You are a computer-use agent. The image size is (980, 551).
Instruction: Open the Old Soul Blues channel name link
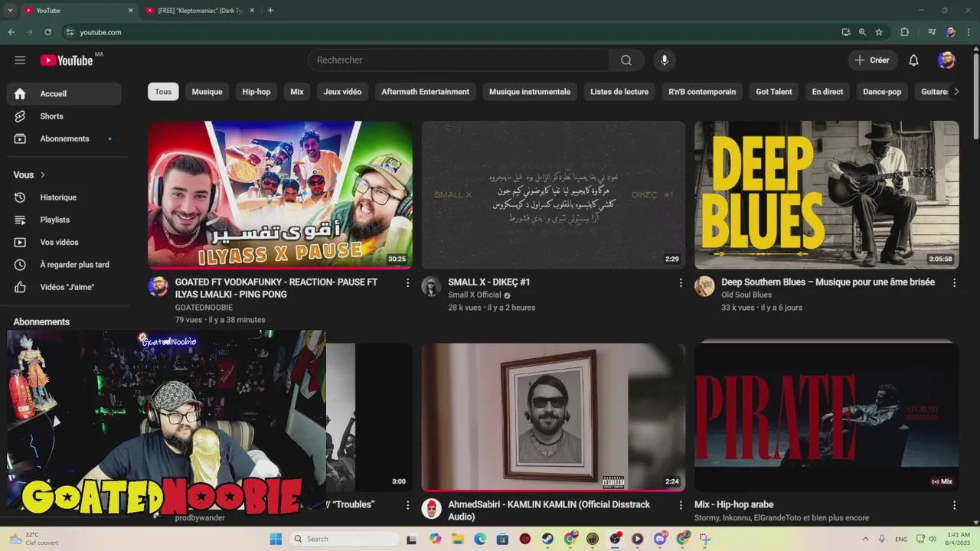(746, 295)
